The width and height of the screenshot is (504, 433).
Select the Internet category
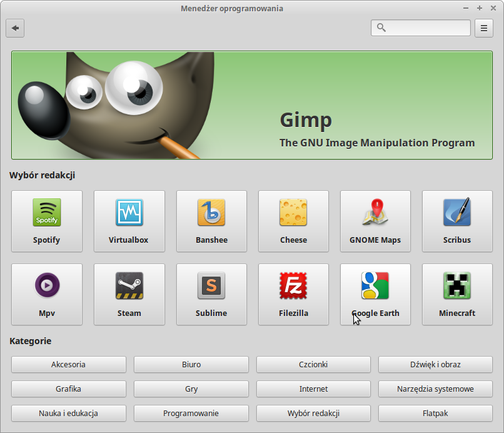tap(313, 389)
